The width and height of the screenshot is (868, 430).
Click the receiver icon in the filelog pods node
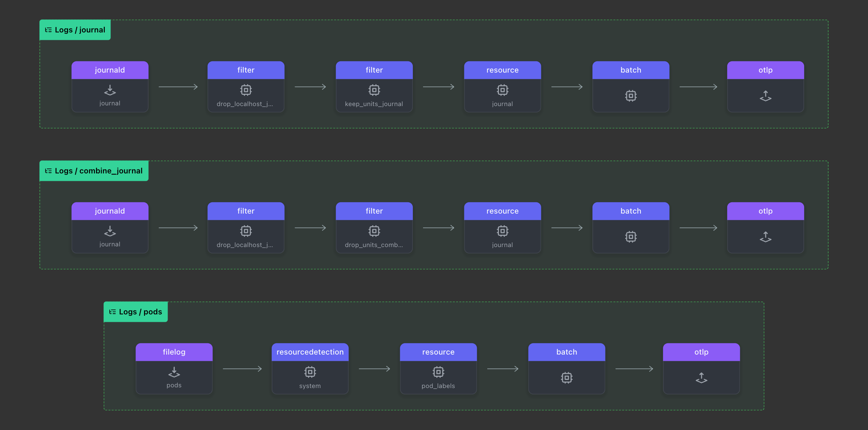[x=174, y=373]
